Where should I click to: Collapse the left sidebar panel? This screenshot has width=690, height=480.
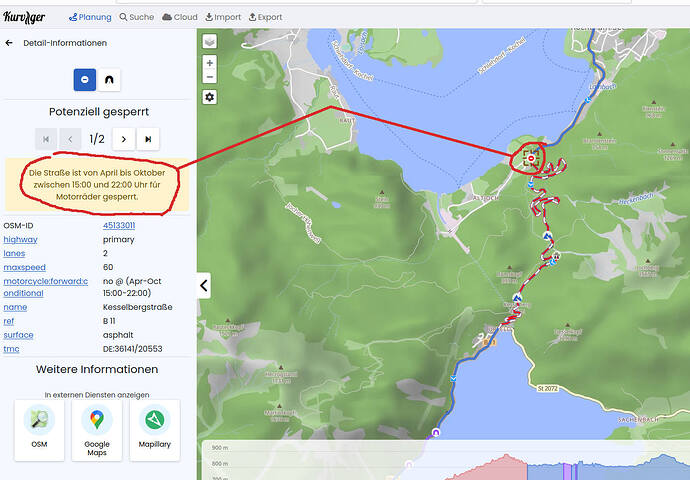pyautogui.click(x=204, y=285)
